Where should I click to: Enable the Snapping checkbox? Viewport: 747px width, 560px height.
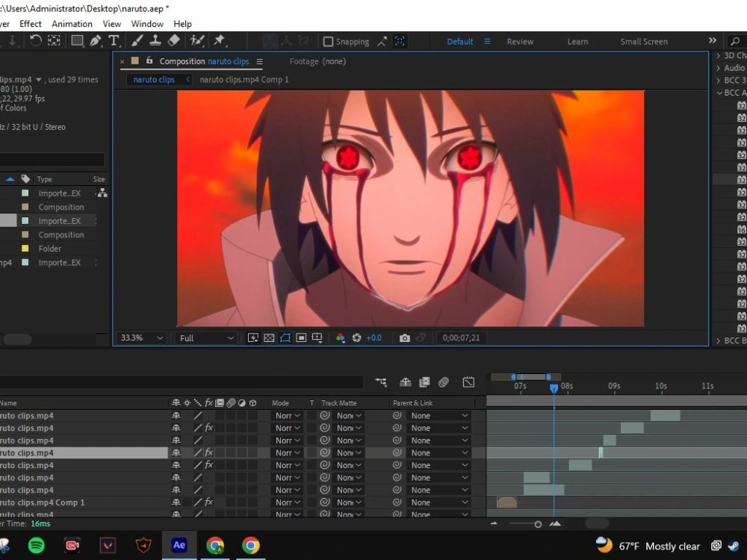pyautogui.click(x=327, y=41)
